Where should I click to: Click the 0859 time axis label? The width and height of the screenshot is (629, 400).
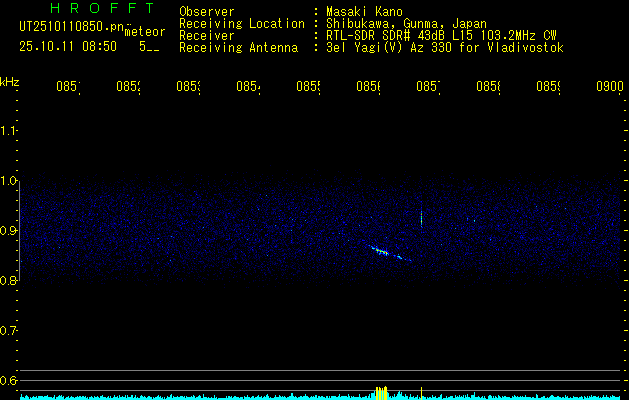(548, 86)
